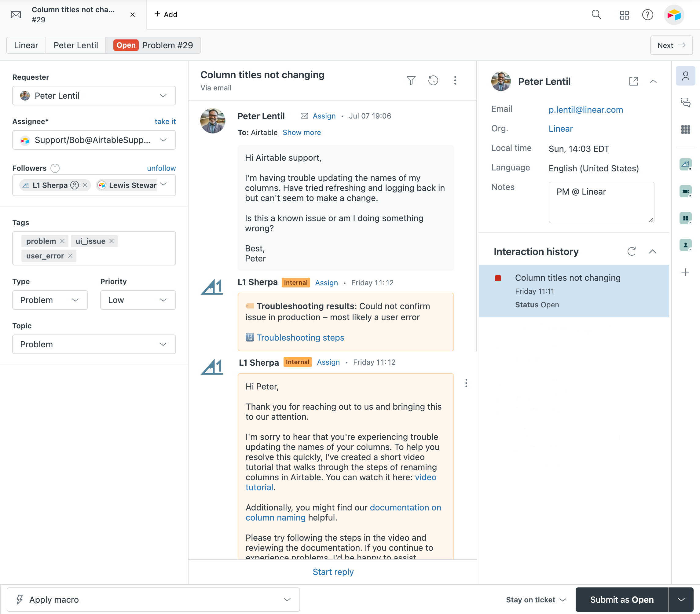Click the English (United States) language value
This screenshot has height=614, width=700.
click(593, 168)
